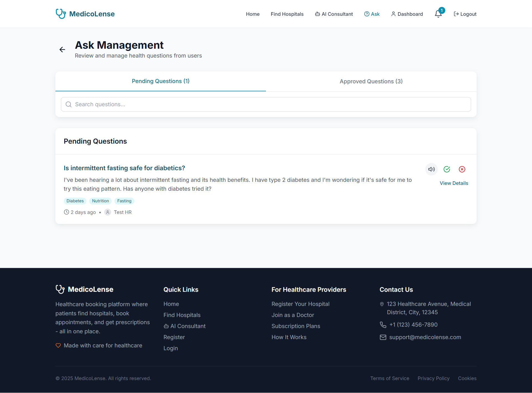Click the back arrow beside Ask Management
Image resolution: width=532 pixels, height=393 pixels.
[x=62, y=50]
